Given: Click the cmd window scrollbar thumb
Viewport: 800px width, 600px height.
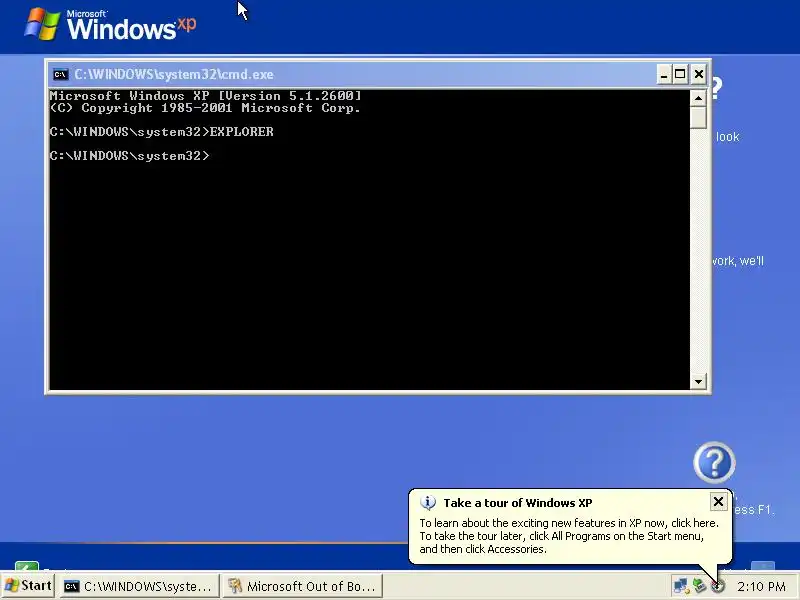Looking at the screenshot, I should (698, 117).
